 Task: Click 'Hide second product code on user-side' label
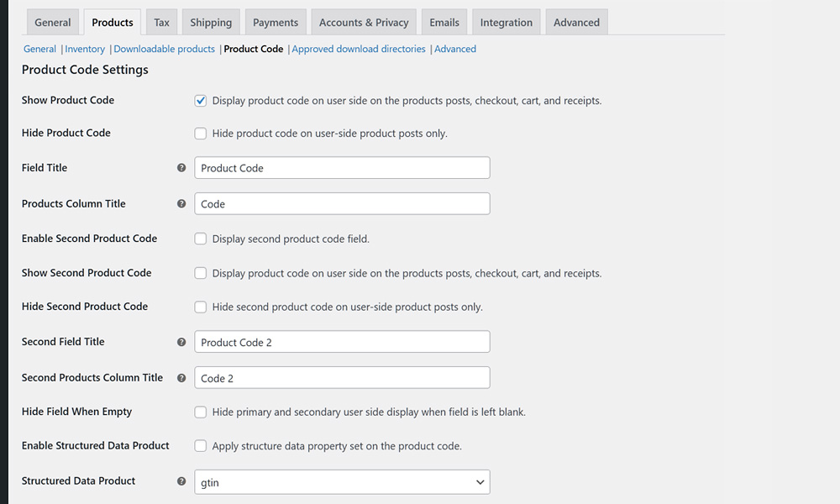tap(347, 307)
